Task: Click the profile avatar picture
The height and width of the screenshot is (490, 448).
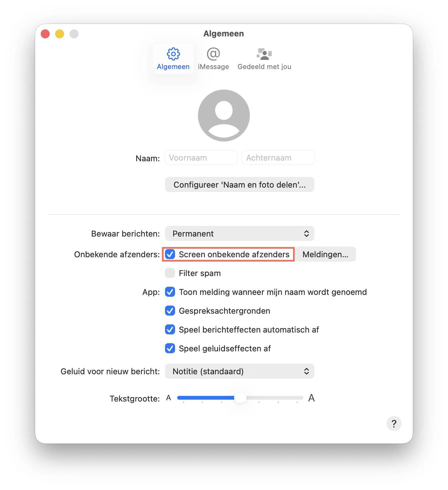Action: [x=224, y=115]
